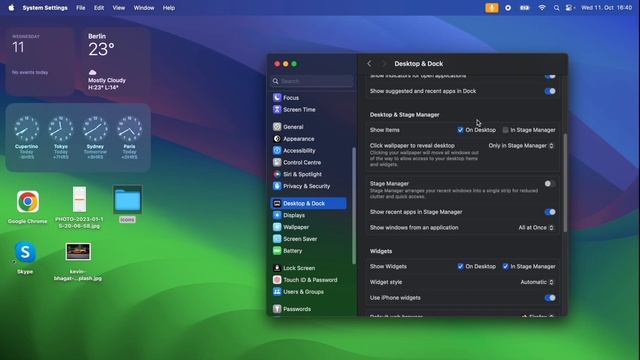Click the settings Search field
The height and width of the screenshot is (360, 640).
point(313,81)
